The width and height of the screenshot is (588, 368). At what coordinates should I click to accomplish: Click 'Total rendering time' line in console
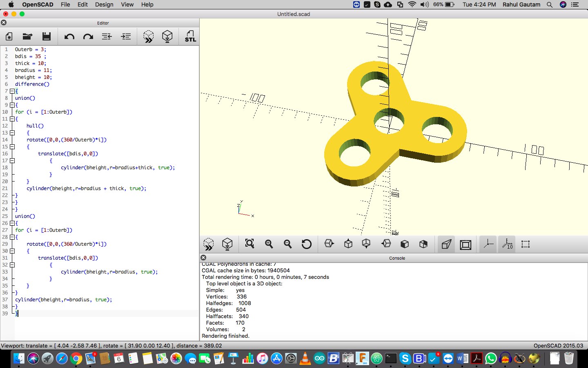click(x=265, y=277)
